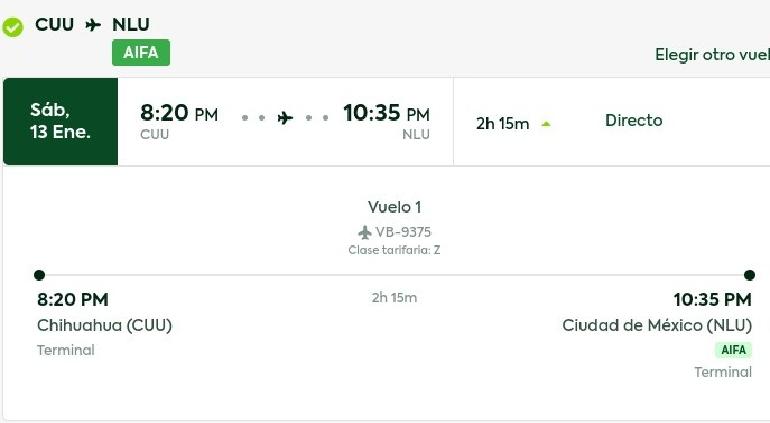Click the gray plane icon beside VB-9375
Image resolution: width=770 pixels, height=423 pixels.
point(365,232)
